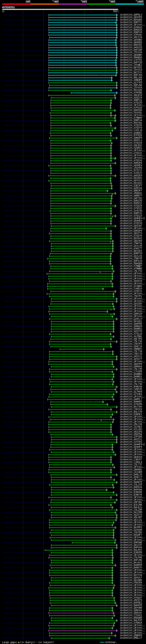Select hit UniRef100_A9NUP5
This screenshot has height=644, width=146.
[131, 80]
